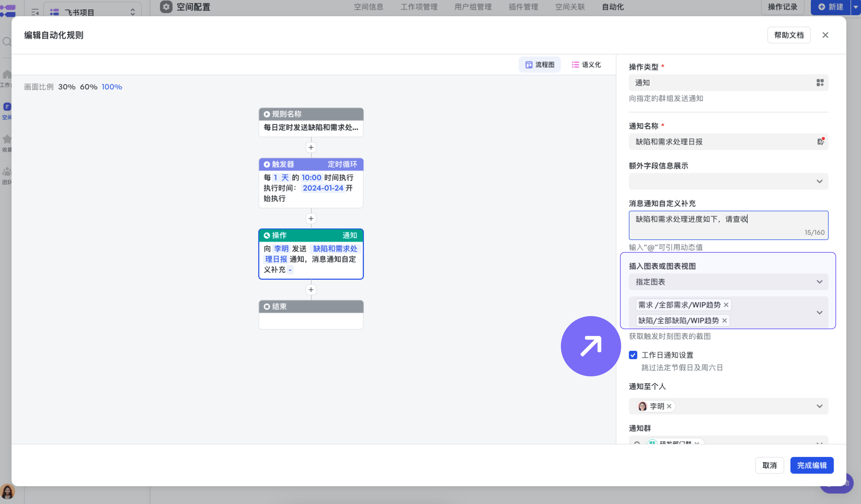The height and width of the screenshot is (504, 861).
Task: Open the home workbench sidebar icon
Action: click(7, 75)
